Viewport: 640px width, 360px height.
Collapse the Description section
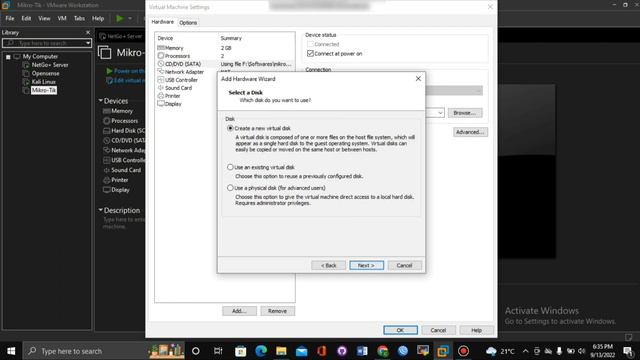100,210
